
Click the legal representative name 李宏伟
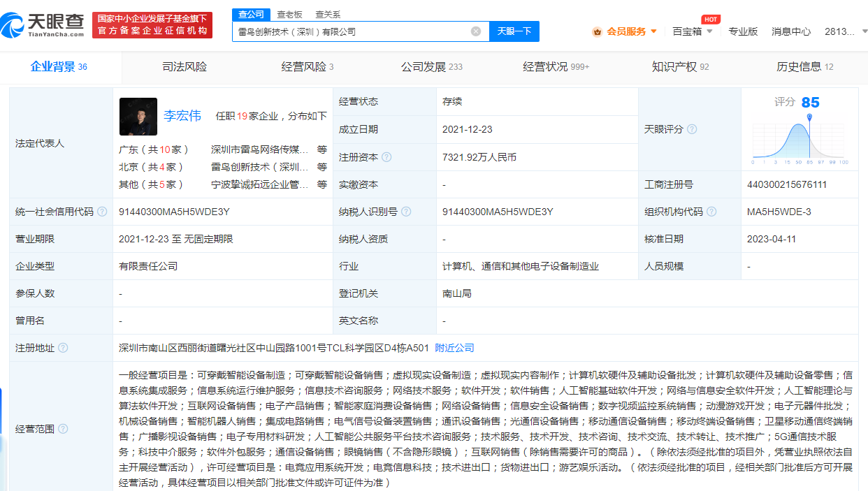(x=182, y=116)
